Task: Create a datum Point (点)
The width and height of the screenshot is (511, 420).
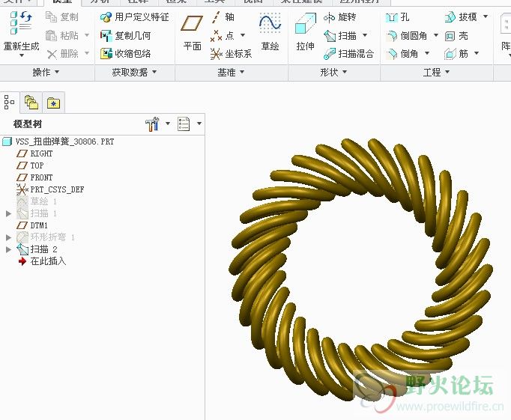Action: (x=223, y=35)
